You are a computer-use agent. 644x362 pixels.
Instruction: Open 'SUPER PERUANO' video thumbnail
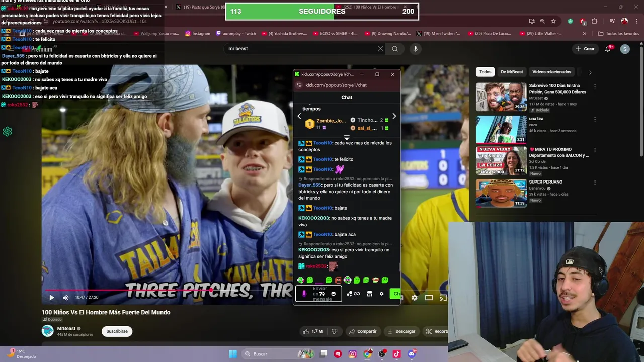coord(501,193)
